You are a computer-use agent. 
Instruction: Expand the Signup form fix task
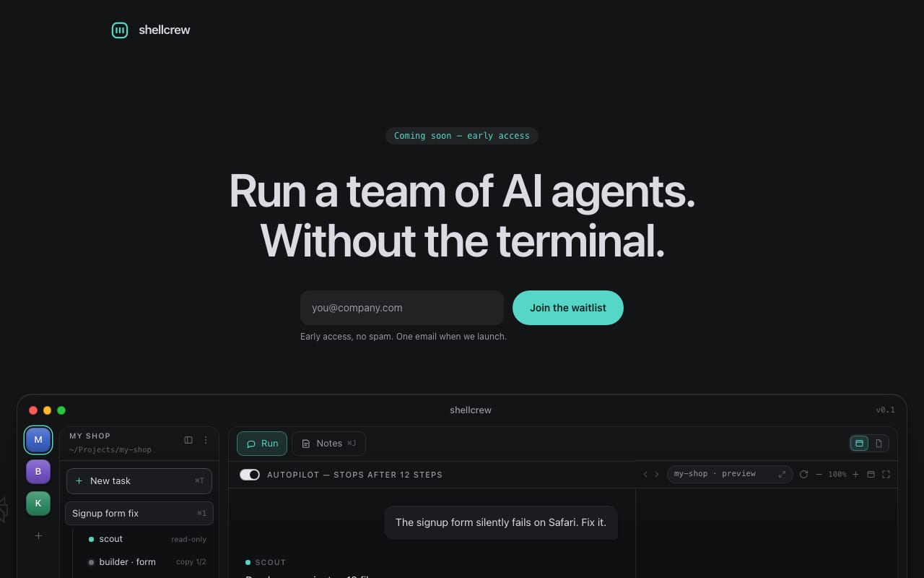tap(139, 513)
